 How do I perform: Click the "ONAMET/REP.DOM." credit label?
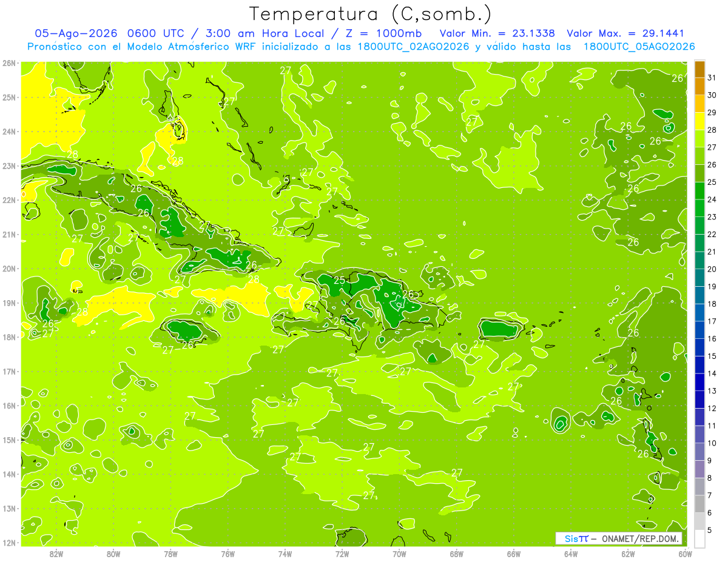point(639,538)
